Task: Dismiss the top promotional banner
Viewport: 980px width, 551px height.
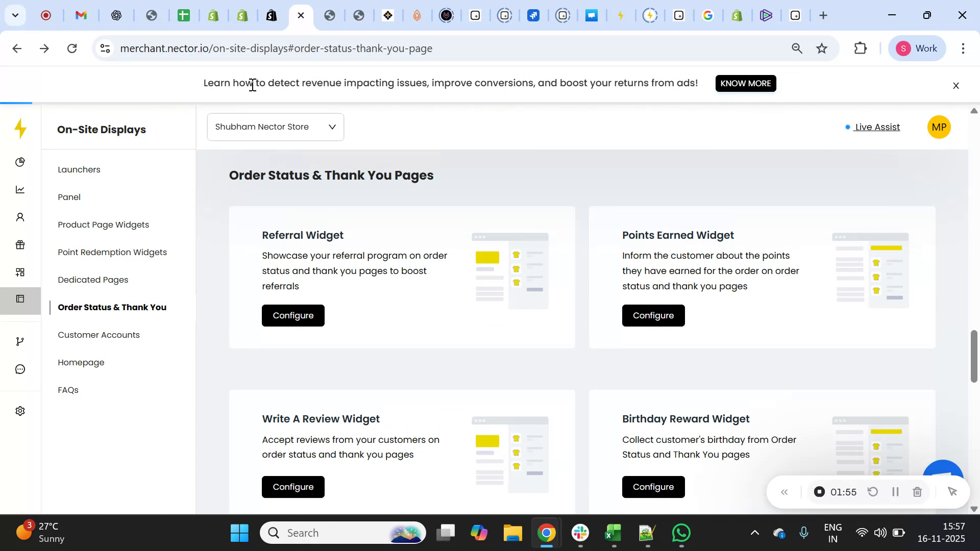Action: (956, 86)
